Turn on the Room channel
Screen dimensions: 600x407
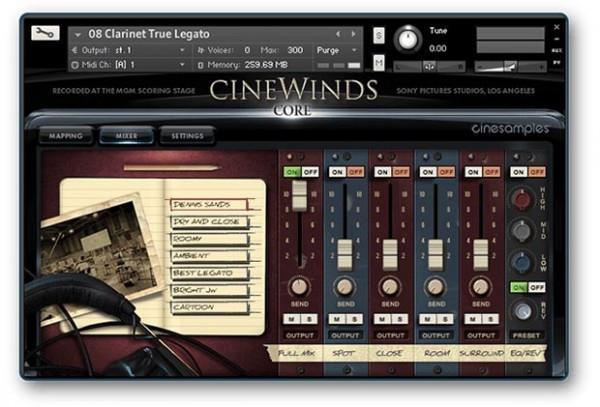428,172
